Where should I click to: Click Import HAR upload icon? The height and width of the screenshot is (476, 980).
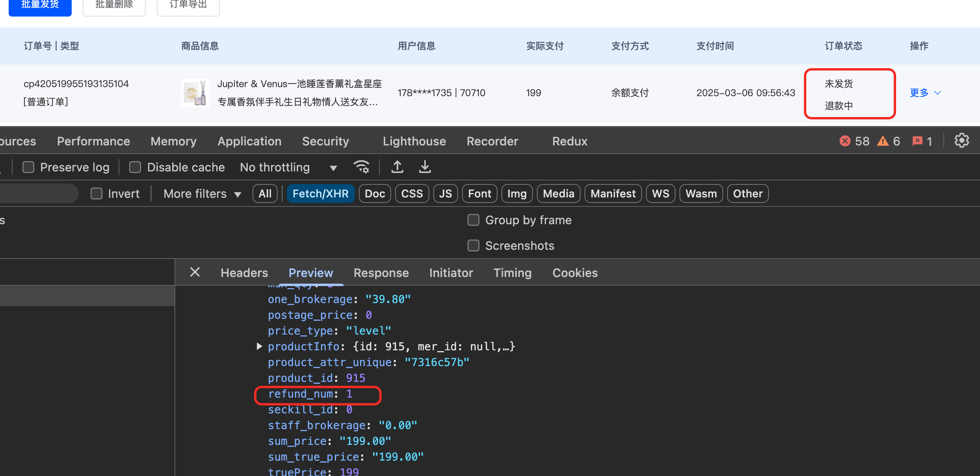397,167
